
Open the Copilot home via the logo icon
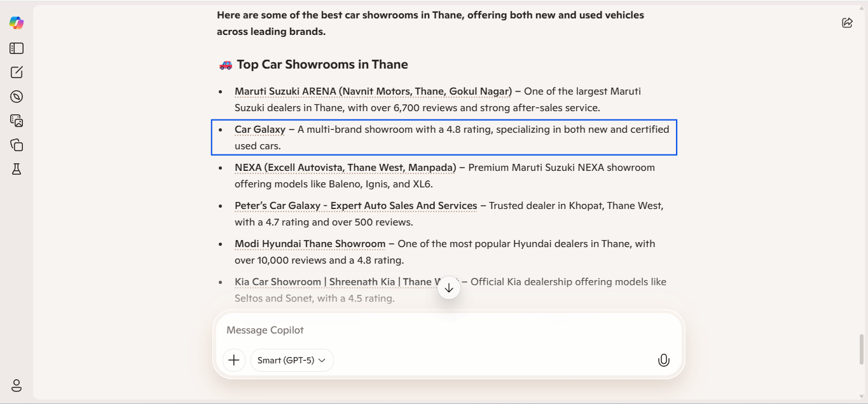tap(16, 22)
